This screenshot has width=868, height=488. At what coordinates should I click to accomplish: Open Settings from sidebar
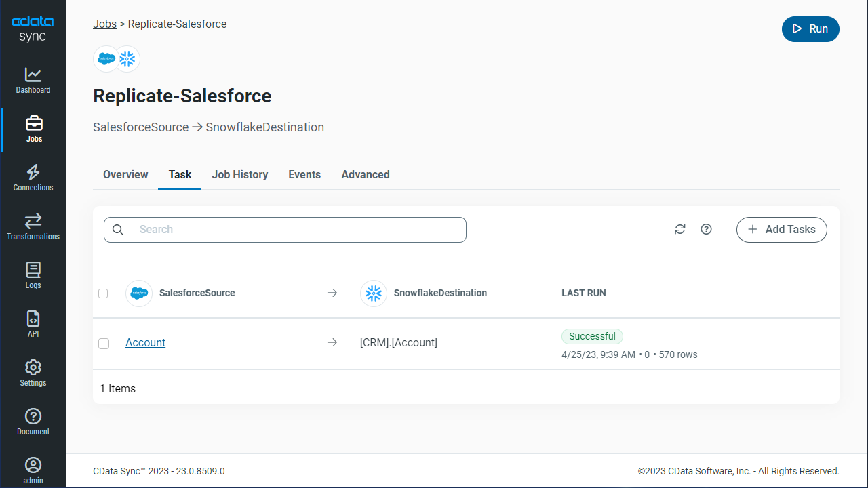pyautogui.click(x=33, y=373)
